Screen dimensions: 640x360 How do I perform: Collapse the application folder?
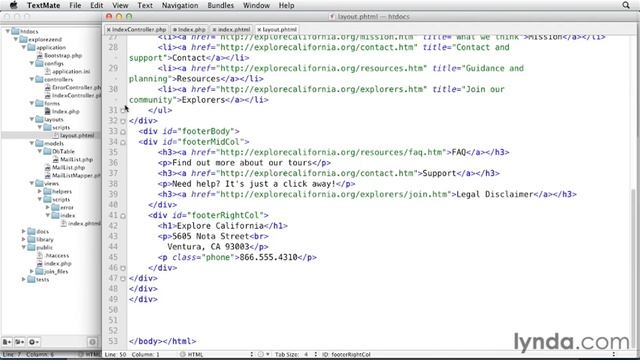[x=24, y=47]
